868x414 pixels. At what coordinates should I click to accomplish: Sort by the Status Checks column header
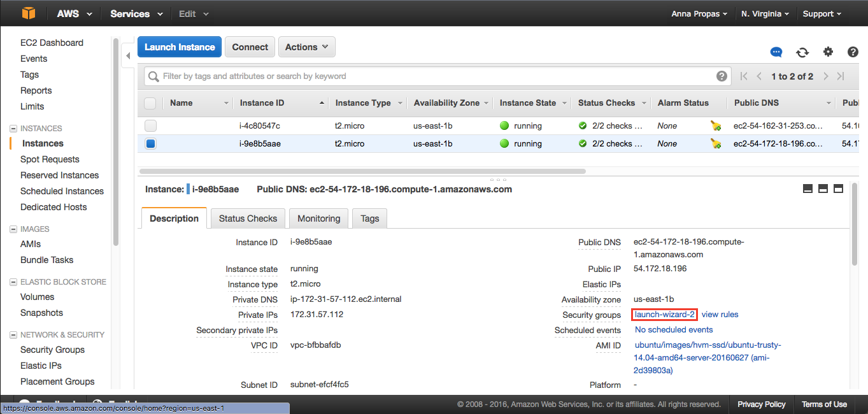coord(611,103)
